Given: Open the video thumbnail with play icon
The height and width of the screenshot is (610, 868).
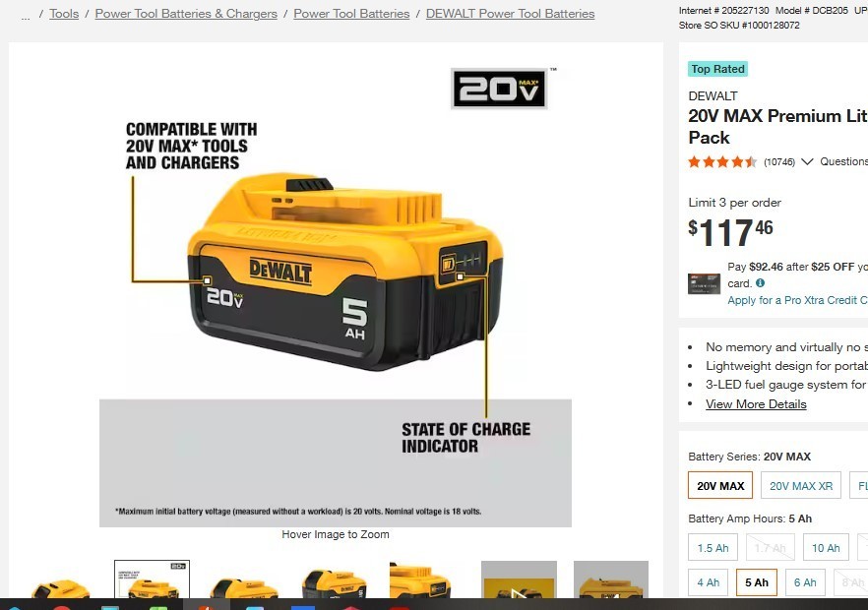Looking at the screenshot, I should click(x=519, y=579).
